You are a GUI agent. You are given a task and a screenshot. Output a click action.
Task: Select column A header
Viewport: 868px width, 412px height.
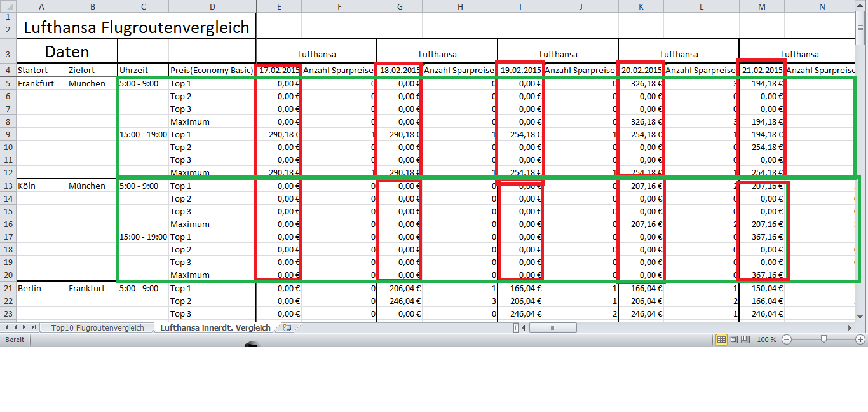pos(41,6)
